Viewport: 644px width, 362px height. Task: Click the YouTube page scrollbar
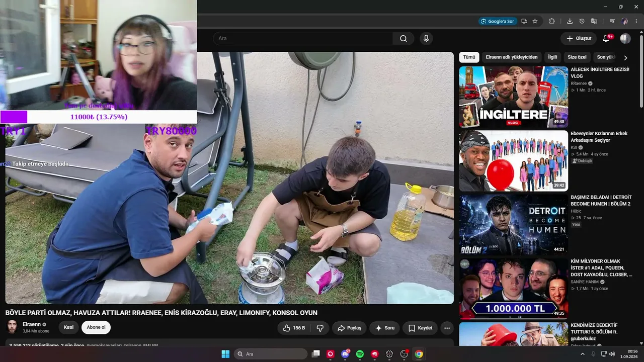click(x=641, y=70)
